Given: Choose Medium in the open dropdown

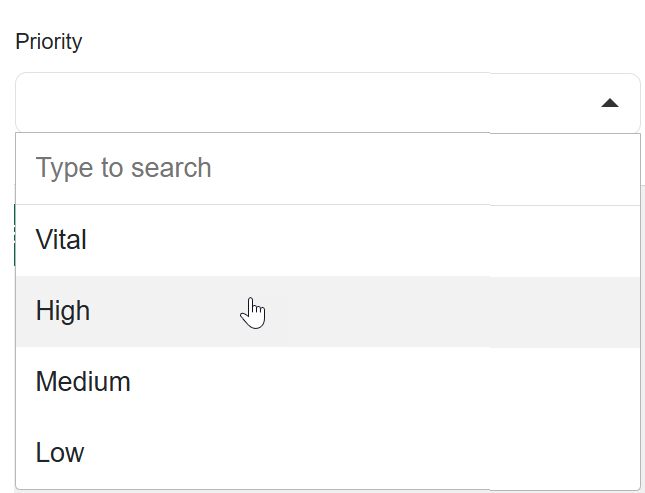Looking at the screenshot, I should (x=328, y=382).
